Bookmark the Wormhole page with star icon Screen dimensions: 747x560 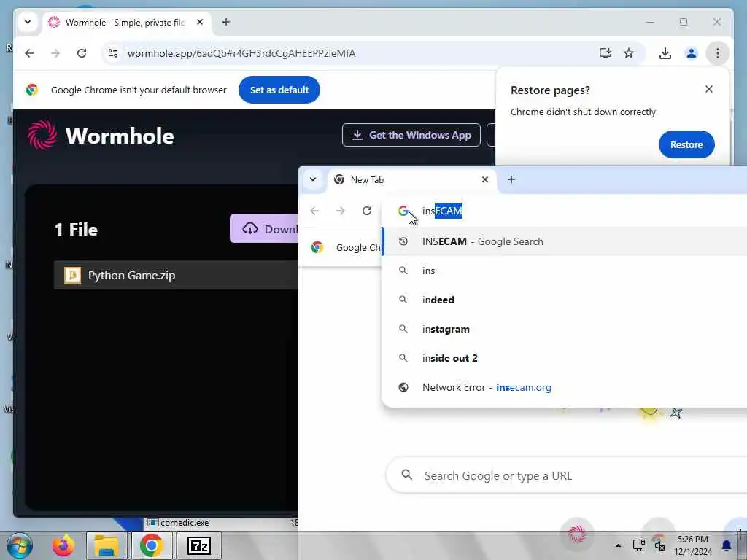point(629,53)
